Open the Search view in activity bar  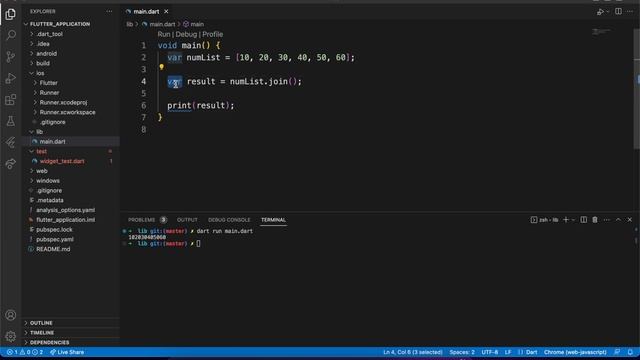(x=11, y=35)
